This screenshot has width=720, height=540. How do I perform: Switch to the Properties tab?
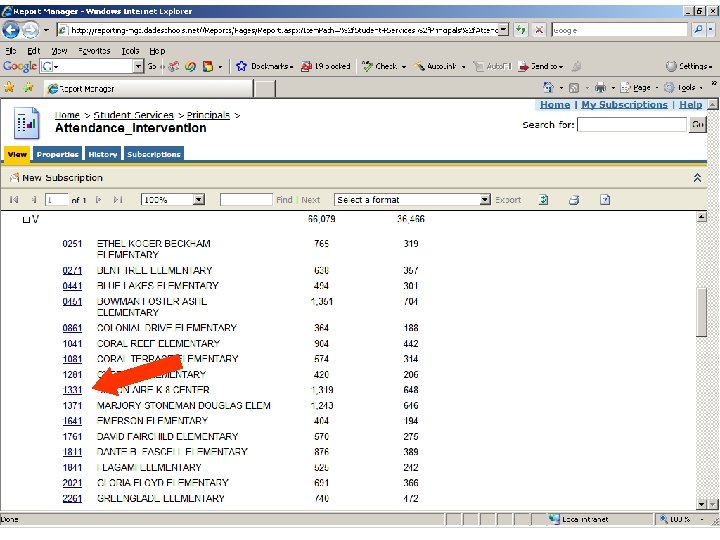tap(57, 154)
